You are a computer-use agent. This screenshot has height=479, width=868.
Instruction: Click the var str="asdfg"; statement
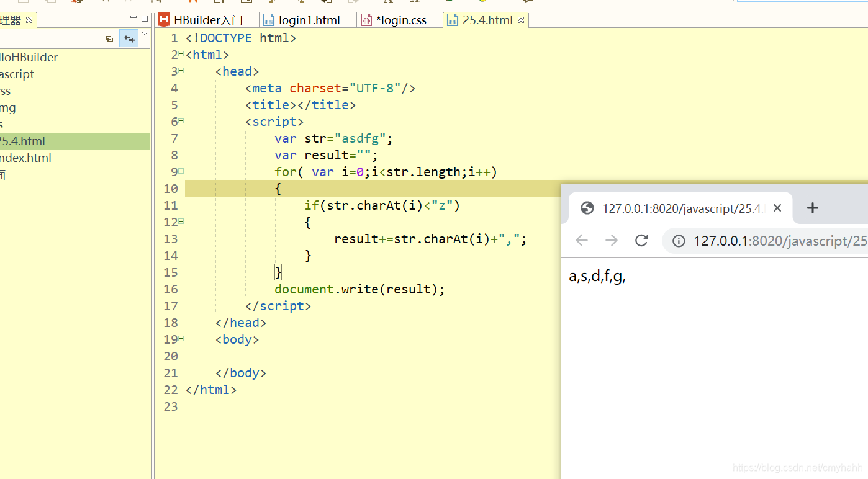[334, 138]
